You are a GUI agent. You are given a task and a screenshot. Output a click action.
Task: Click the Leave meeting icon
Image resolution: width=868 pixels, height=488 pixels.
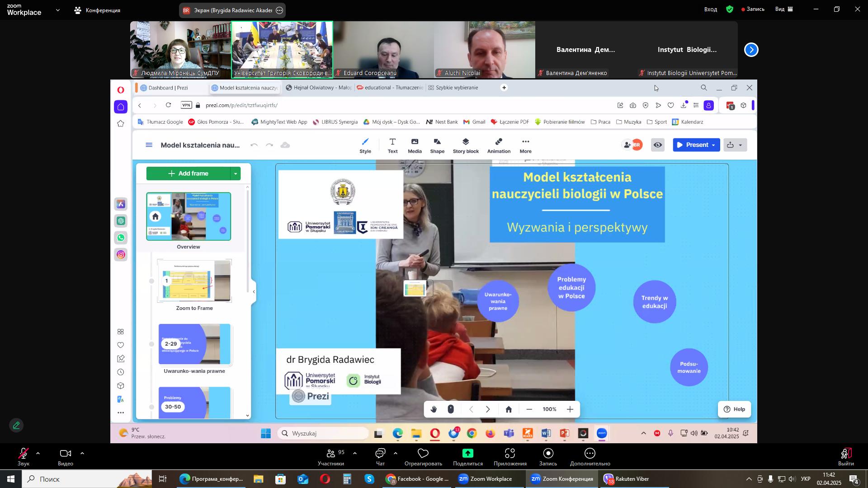846,454
